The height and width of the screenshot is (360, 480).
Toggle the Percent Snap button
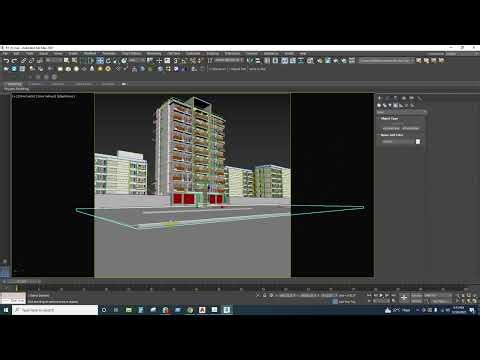pos(192,61)
